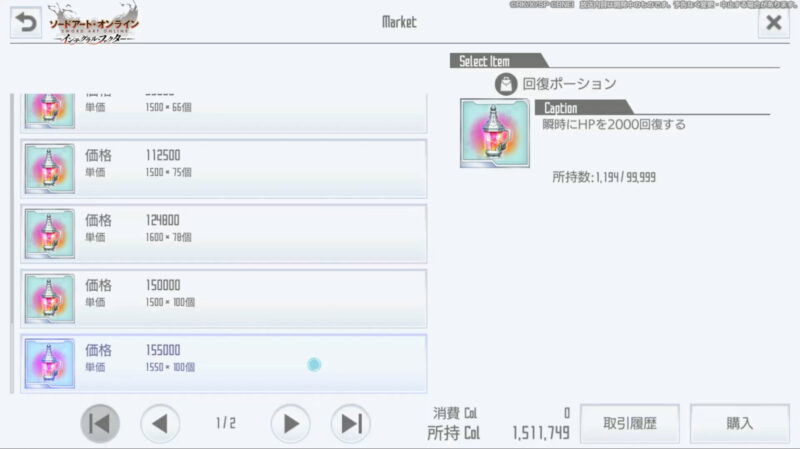Click the potion icon in 155000 row
Viewport: 800px width, 449px height.
49,364
